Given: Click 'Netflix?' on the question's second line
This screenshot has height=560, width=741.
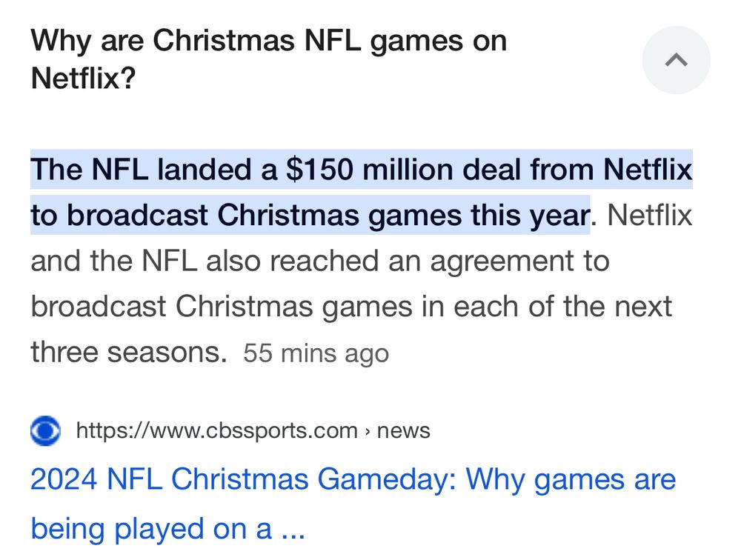Looking at the screenshot, I should (83, 78).
